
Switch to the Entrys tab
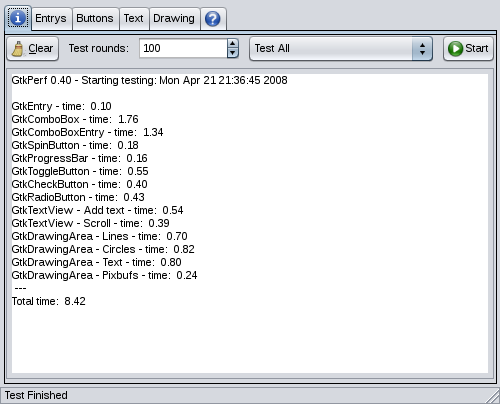51,19
